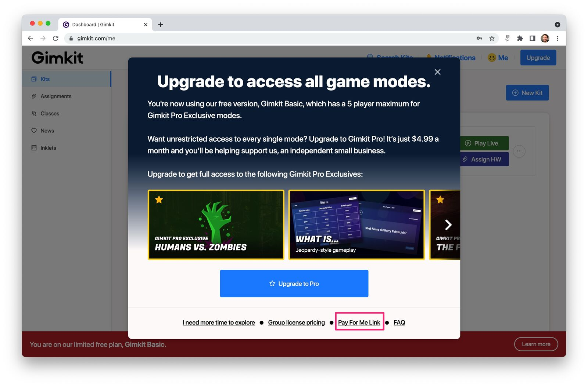The width and height of the screenshot is (588, 386).
Task: Open the Pay For Me Link
Action: [x=359, y=322]
